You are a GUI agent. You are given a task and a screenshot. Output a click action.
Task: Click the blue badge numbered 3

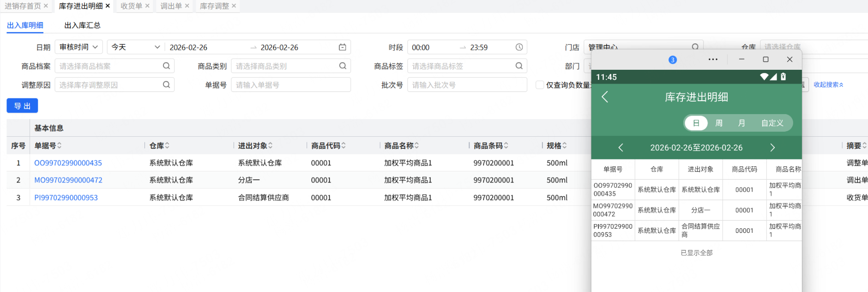point(673,60)
